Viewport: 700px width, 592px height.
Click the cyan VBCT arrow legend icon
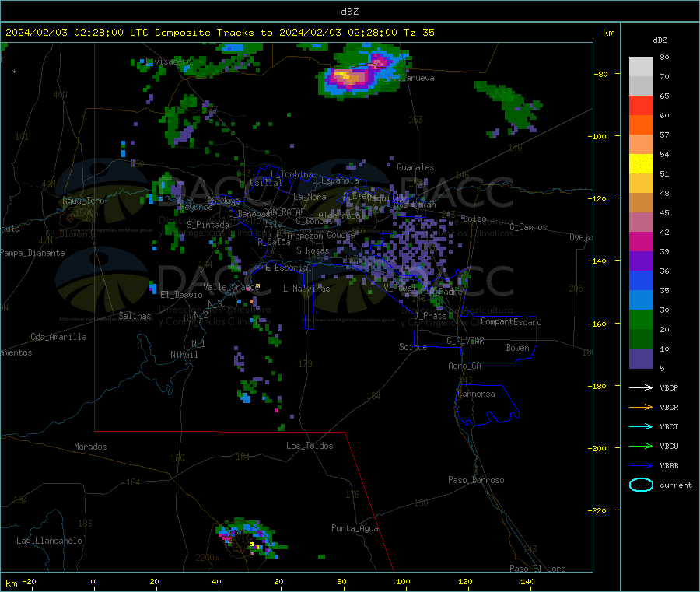(x=641, y=426)
